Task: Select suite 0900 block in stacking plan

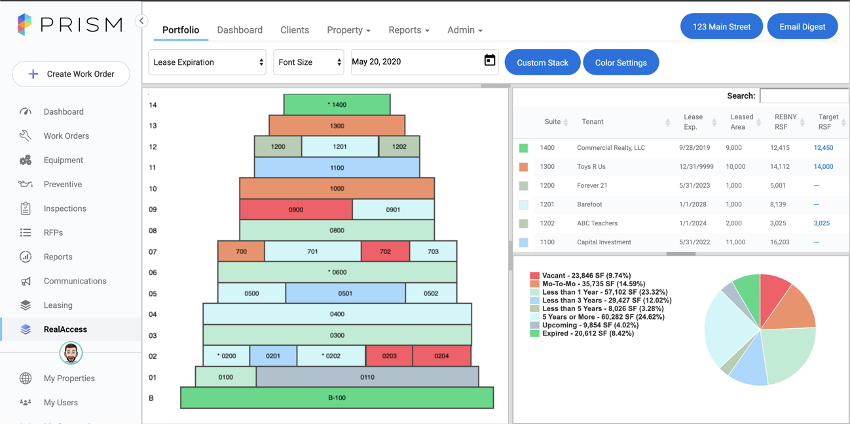Action: [296, 209]
